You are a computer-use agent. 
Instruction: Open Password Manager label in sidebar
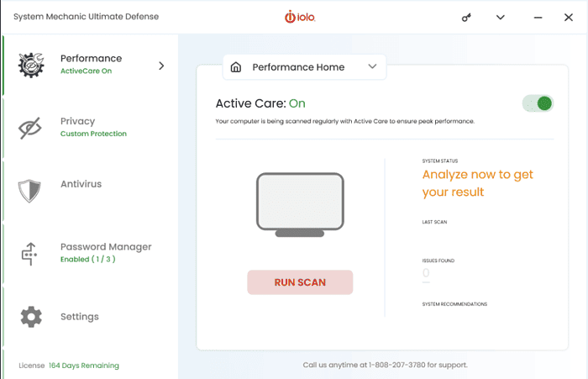pos(106,247)
